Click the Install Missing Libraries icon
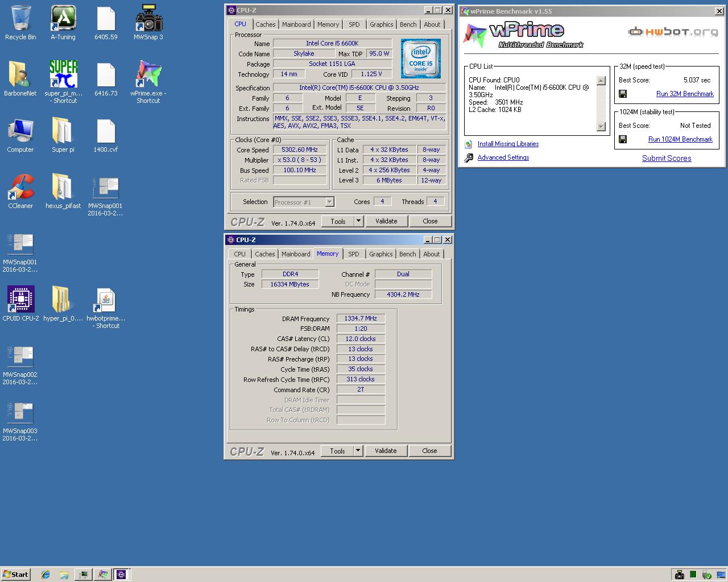The image size is (728, 582). pos(468,144)
